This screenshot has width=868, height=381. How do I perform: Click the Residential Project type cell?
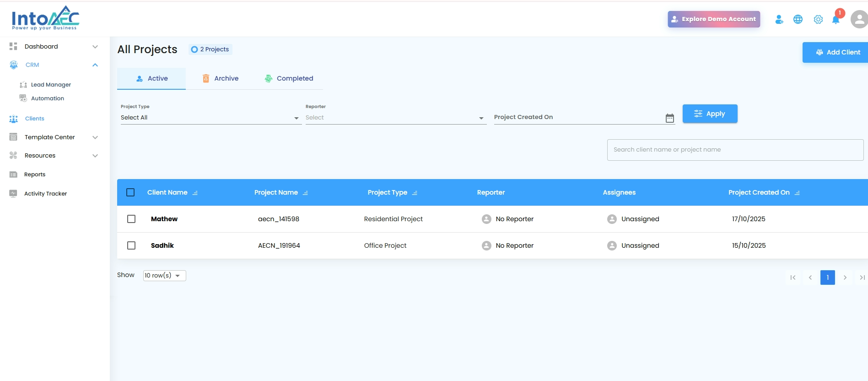pyautogui.click(x=394, y=219)
